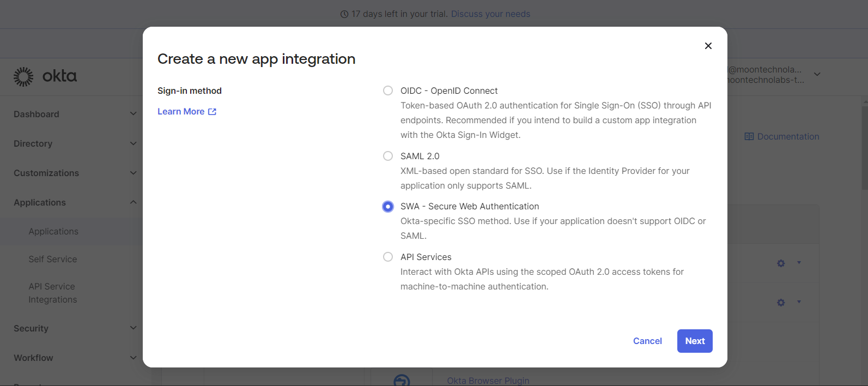This screenshot has height=386, width=868.
Task: Click the Cancel button
Action: 647,341
